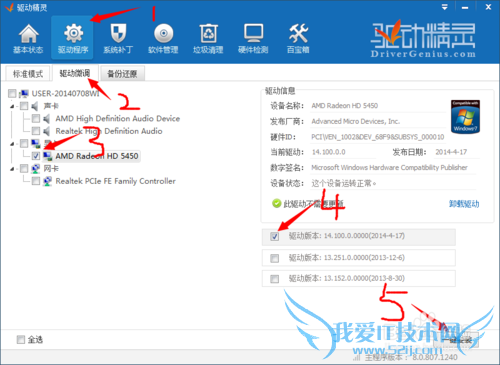The height and width of the screenshot is (365, 500).
Task: Click the Microsoft Windows Hardware Compatibility Publisher signature
Action: pos(389,168)
